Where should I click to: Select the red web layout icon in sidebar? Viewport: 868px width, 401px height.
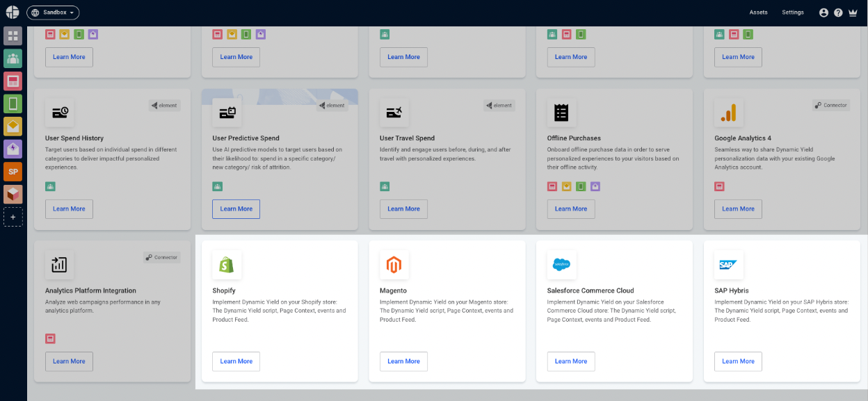13,81
